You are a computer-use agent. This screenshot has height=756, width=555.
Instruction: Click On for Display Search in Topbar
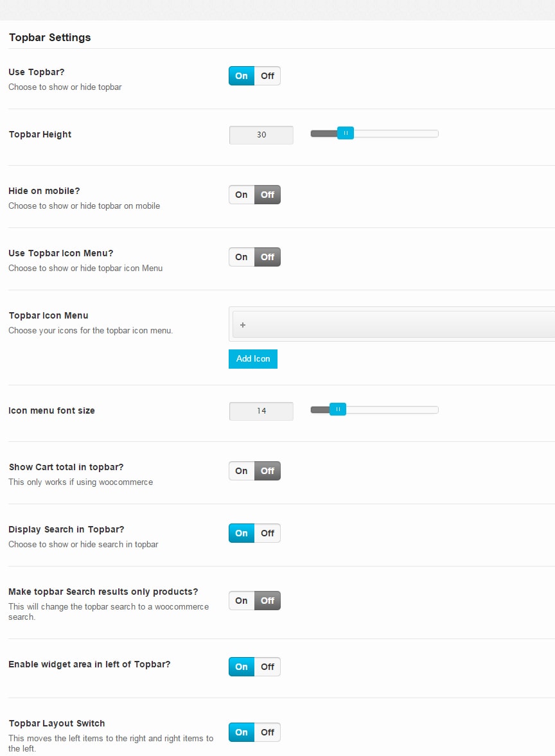pos(242,533)
